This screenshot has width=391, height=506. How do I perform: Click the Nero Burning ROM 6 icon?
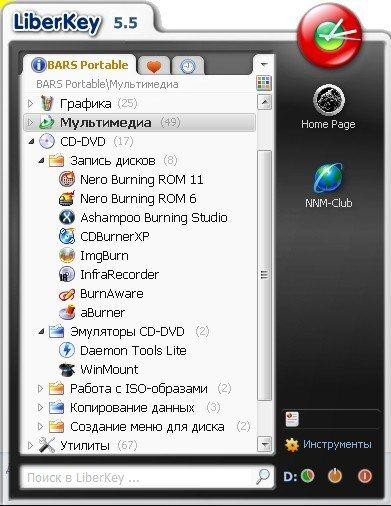click(x=67, y=199)
